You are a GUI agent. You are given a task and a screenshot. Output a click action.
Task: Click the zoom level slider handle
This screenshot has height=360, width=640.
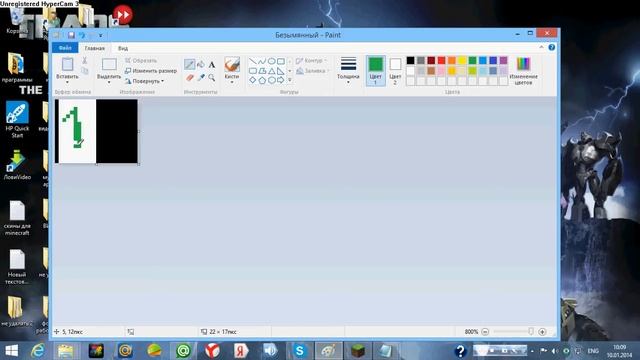(x=531, y=332)
